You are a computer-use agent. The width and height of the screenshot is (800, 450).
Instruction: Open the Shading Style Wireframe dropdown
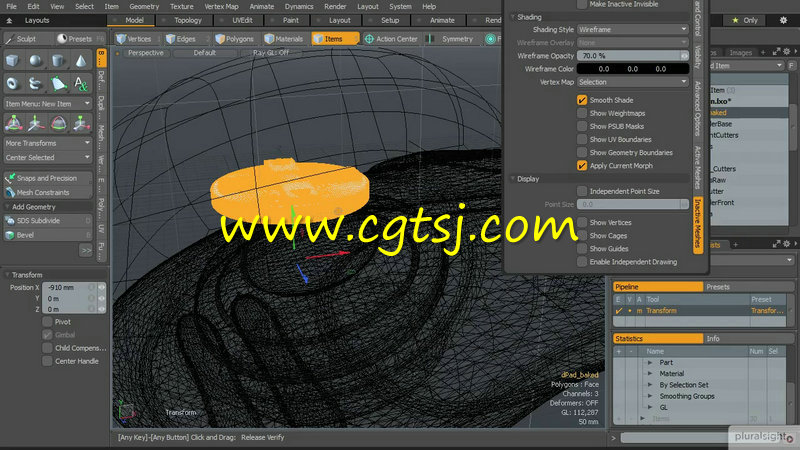[x=633, y=30]
